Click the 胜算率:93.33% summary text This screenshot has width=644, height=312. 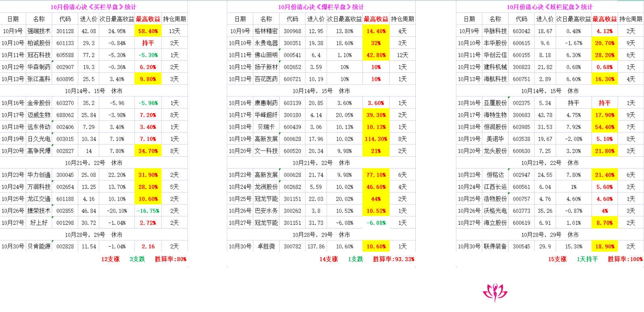pyautogui.click(x=394, y=259)
